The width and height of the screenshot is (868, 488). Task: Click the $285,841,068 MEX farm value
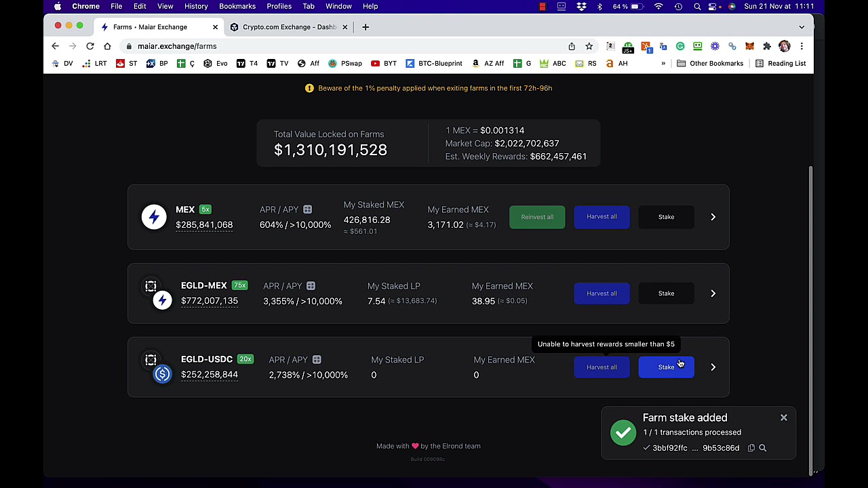click(x=204, y=225)
